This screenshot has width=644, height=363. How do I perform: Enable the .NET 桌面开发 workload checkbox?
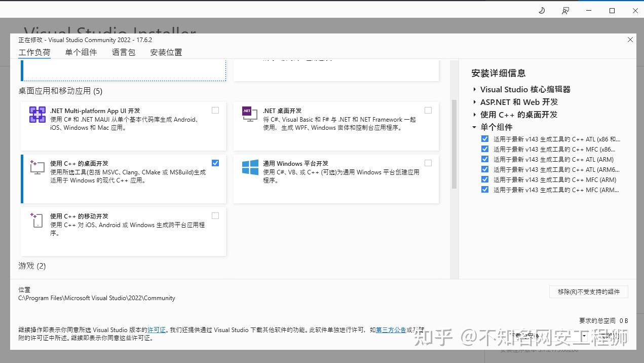click(x=428, y=110)
